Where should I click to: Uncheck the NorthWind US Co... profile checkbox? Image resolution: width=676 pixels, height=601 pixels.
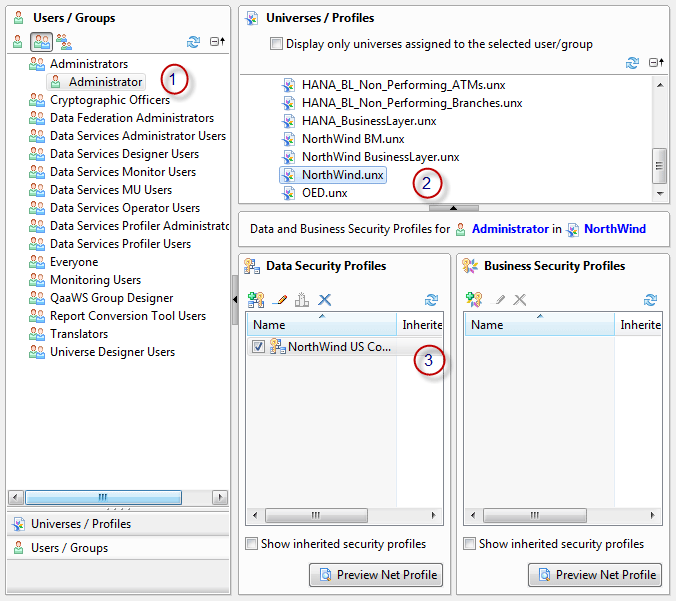(259, 347)
